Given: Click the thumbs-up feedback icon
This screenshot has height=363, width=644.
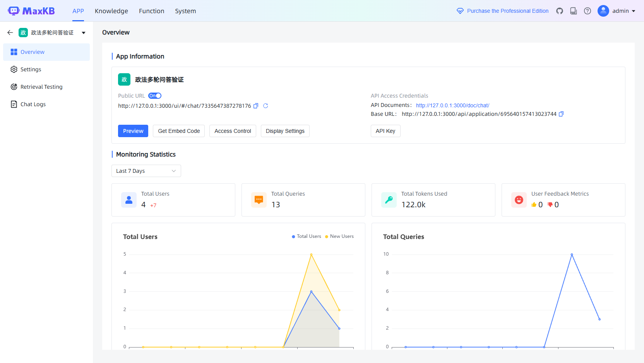Looking at the screenshot, I should pos(534,205).
